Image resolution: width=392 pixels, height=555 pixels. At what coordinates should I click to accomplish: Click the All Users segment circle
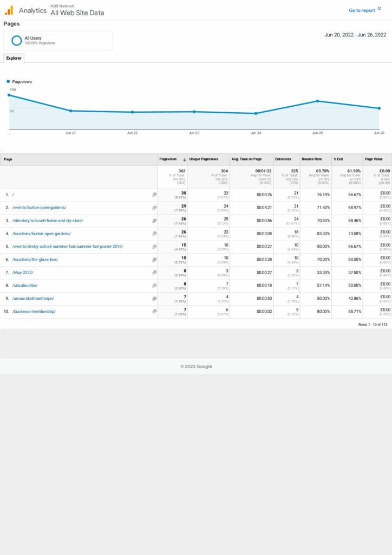pyautogui.click(x=17, y=40)
